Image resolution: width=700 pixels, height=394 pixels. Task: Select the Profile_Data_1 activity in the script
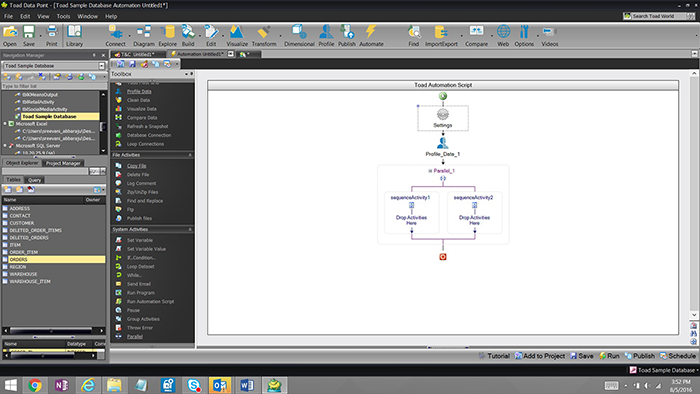(442, 147)
